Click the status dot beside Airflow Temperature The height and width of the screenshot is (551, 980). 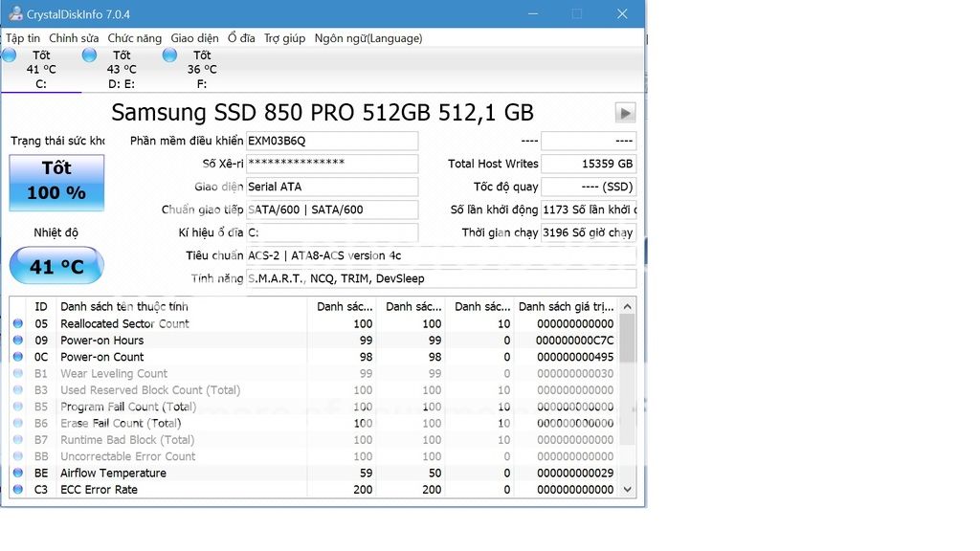tap(17, 473)
